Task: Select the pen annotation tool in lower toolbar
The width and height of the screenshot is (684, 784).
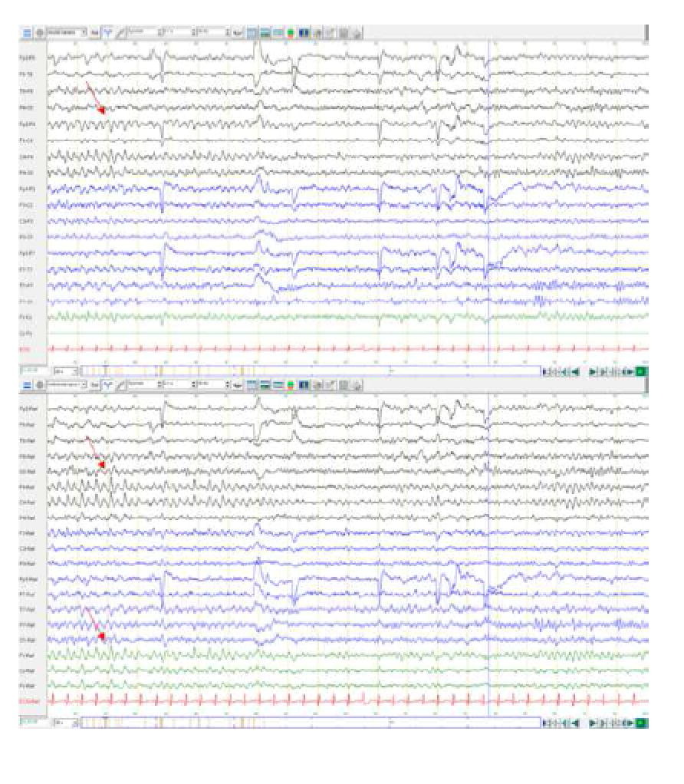Action: (x=120, y=385)
